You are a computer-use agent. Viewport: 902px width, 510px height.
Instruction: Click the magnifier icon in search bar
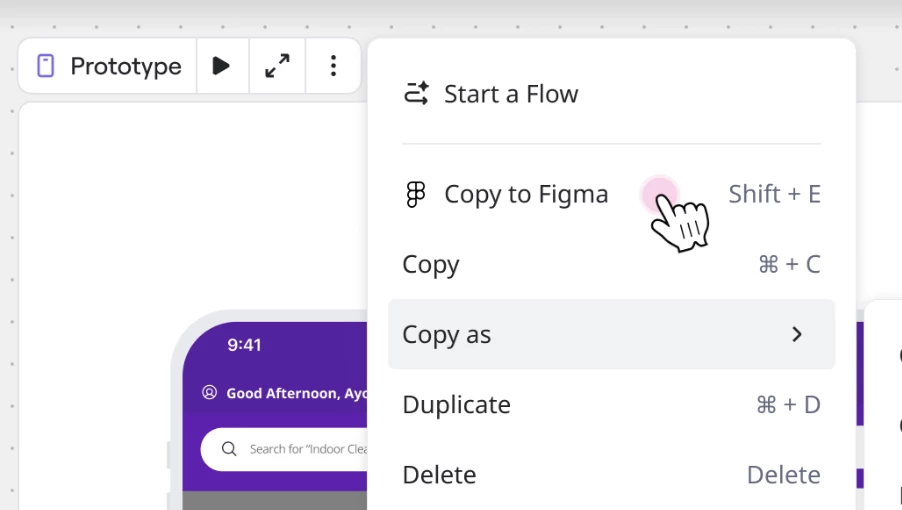229,449
